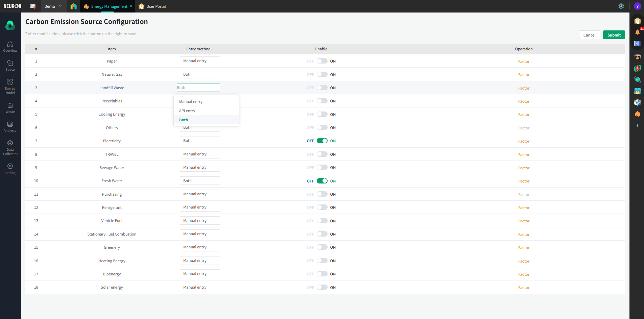Open the Waste sidebar section

[x=10, y=108]
